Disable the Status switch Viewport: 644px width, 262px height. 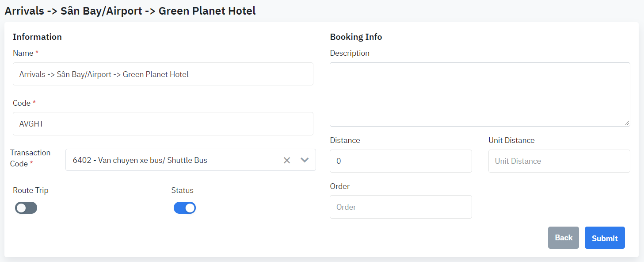click(185, 208)
